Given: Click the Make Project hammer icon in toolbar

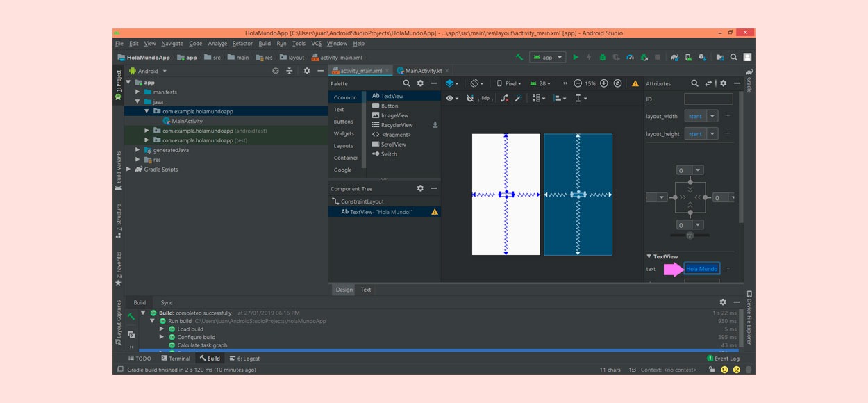Looking at the screenshot, I should click(x=519, y=58).
